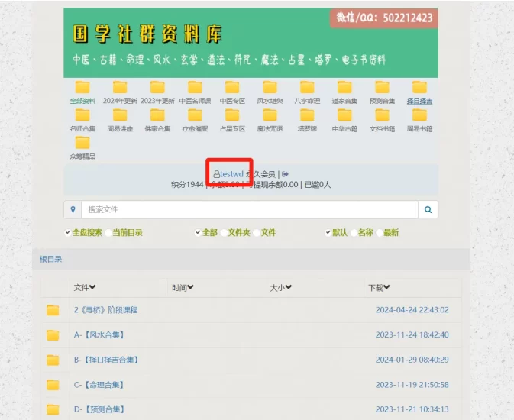Open the testwd user profile link
Image resolution: width=514 pixels, height=420 pixels.
point(231,174)
